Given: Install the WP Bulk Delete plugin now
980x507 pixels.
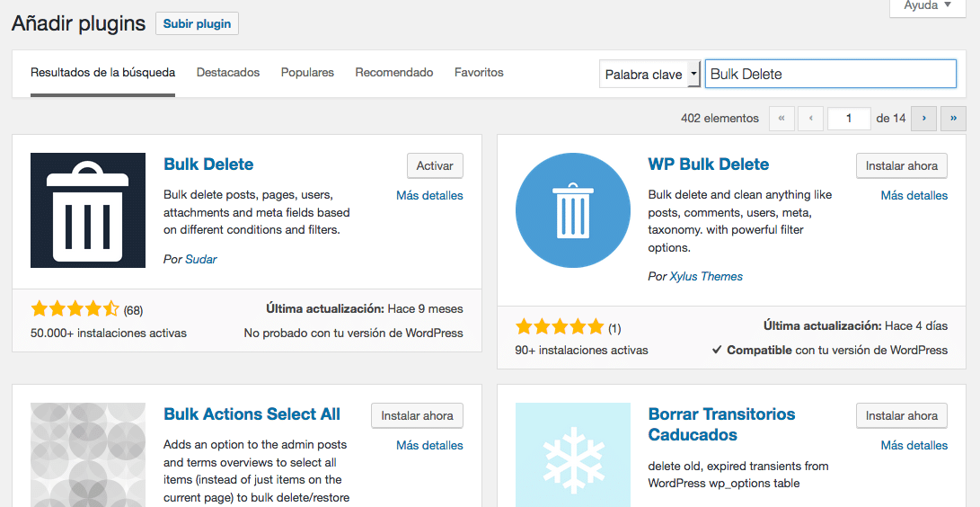Looking at the screenshot, I should pyautogui.click(x=901, y=166).
